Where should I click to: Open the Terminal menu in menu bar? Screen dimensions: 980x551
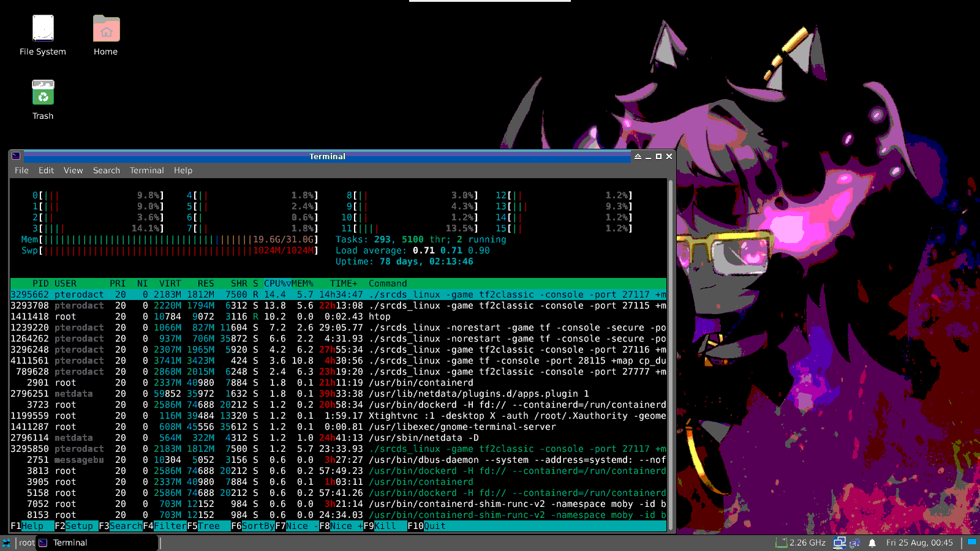[x=147, y=170]
